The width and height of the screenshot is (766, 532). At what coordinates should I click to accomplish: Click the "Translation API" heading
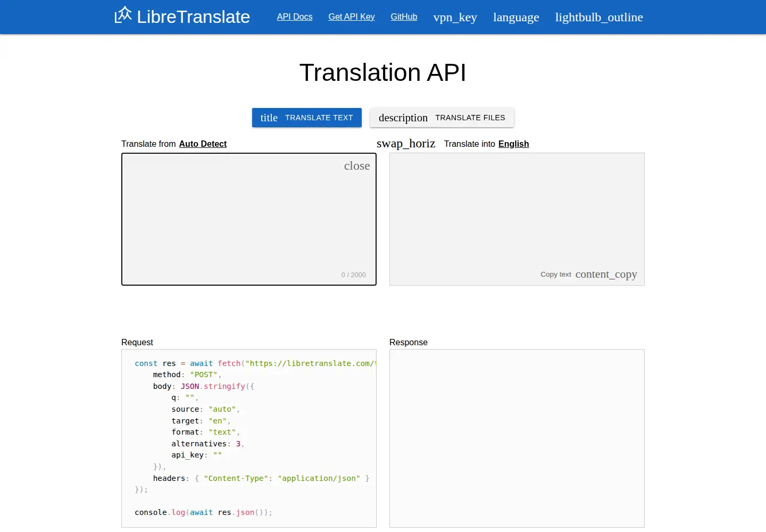pyautogui.click(x=383, y=72)
